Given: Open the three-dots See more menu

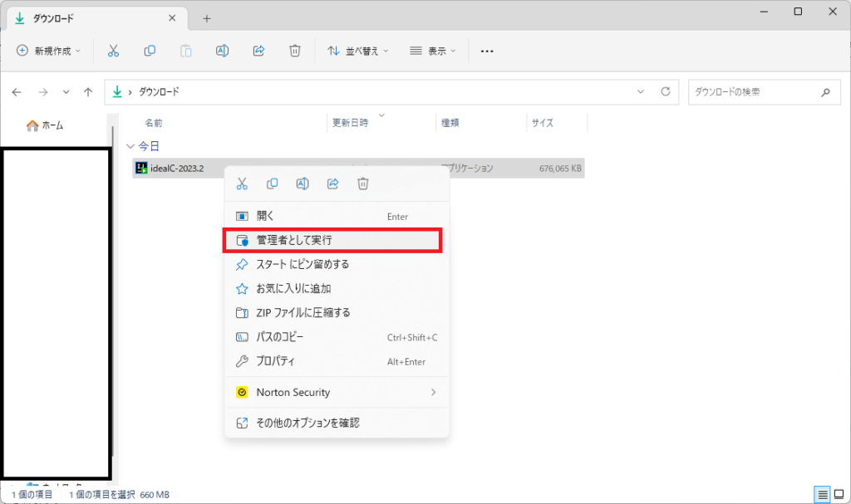Looking at the screenshot, I should click(487, 51).
